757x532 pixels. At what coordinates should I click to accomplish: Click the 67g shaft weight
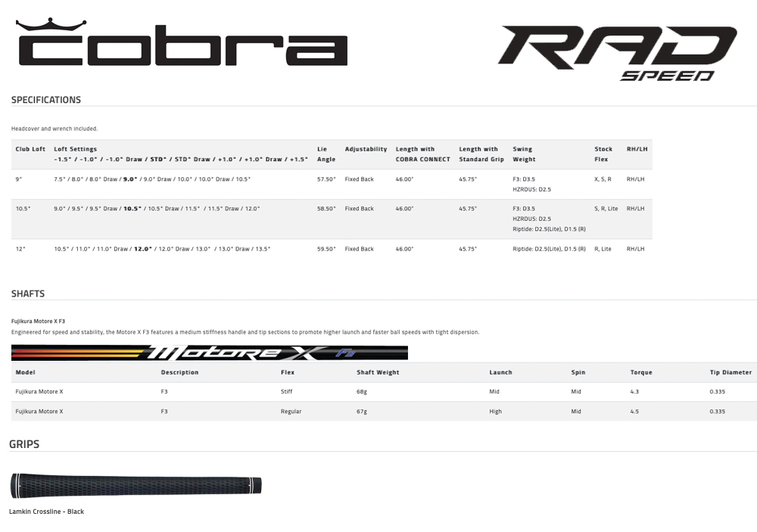(362, 412)
